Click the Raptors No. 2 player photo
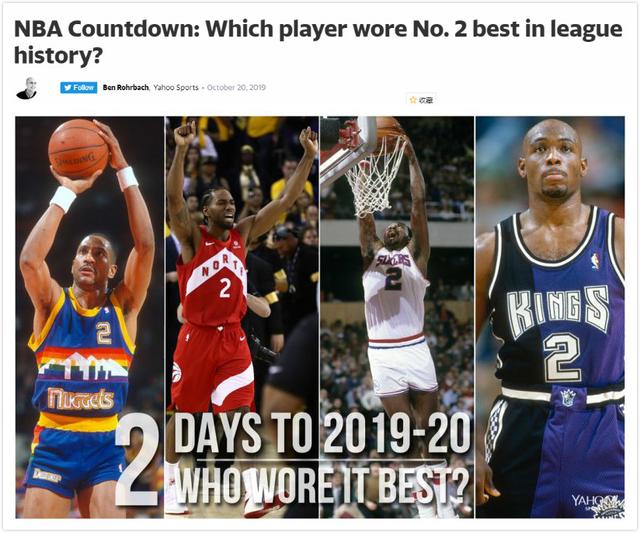This screenshot has width=640, height=533. tap(242, 317)
